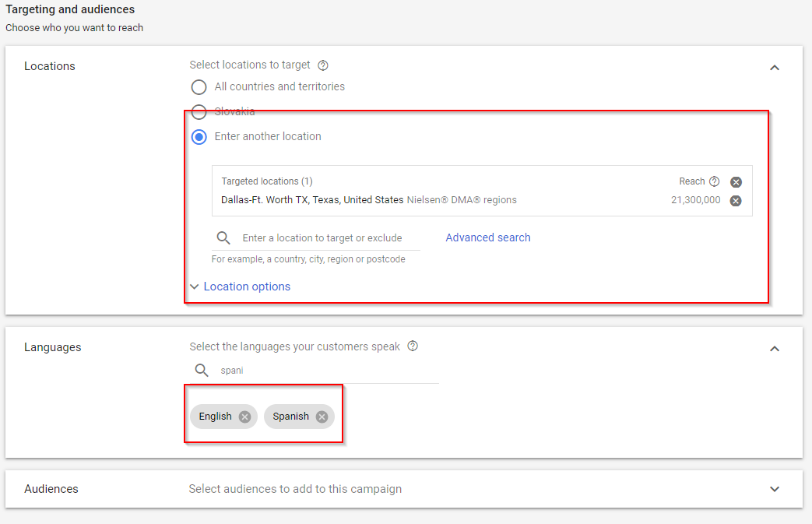This screenshot has width=812, height=524.
Task: Click the language search field containing 'spani'
Action: (327, 371)
